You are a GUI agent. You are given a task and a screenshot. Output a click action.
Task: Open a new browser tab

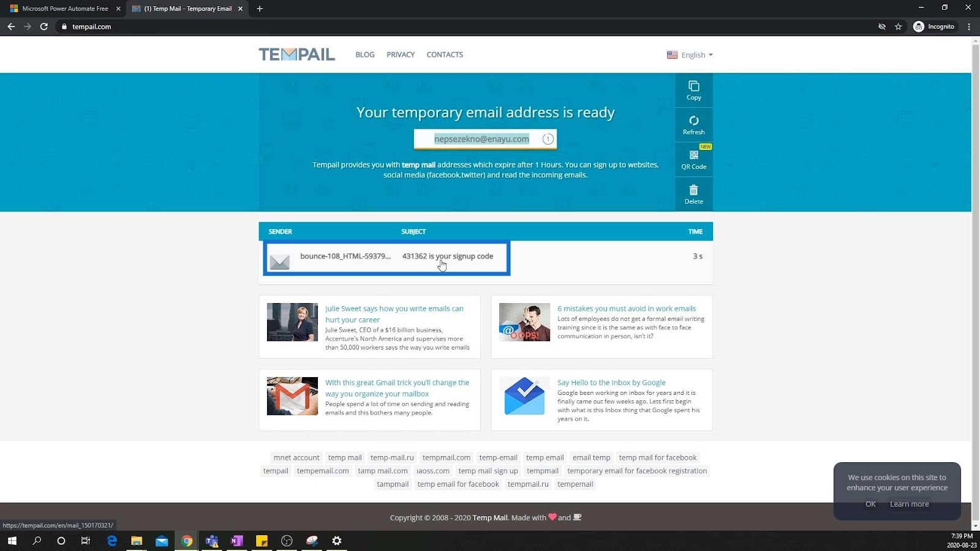pos(260,9)
